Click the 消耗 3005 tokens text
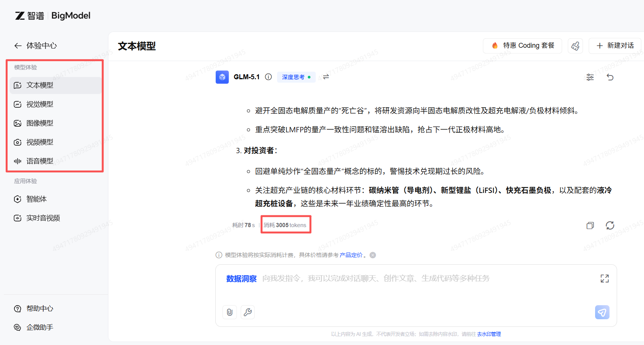 [285, 225]
